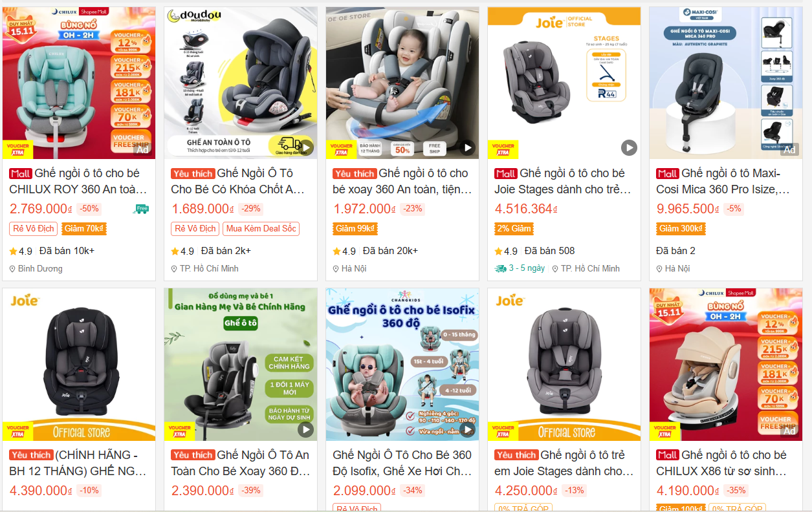Click the Yêu thích badge on 1.689.000đ seat
This screenshot has height=512, width=812.
pyautogui.click(x=193, y=173)
